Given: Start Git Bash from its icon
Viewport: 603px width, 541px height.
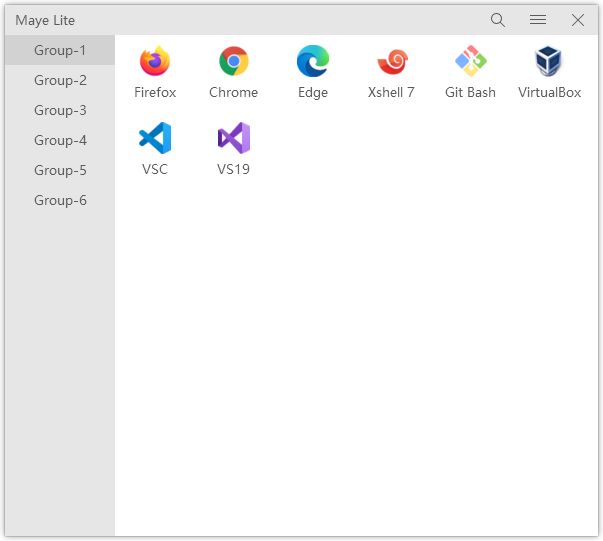Looking at the screenshot, I should 471,61.
